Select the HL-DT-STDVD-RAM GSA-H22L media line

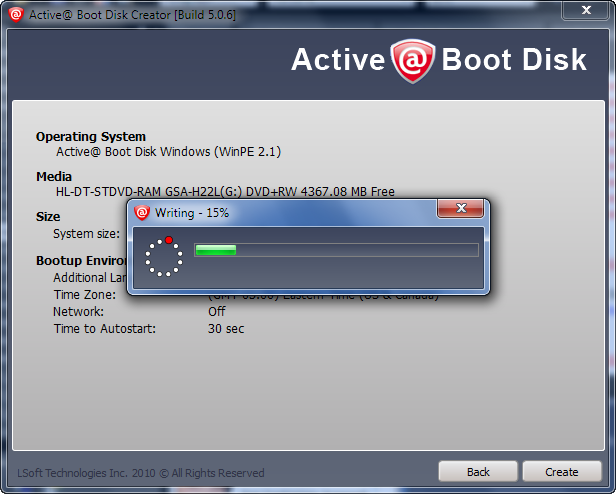225,191
